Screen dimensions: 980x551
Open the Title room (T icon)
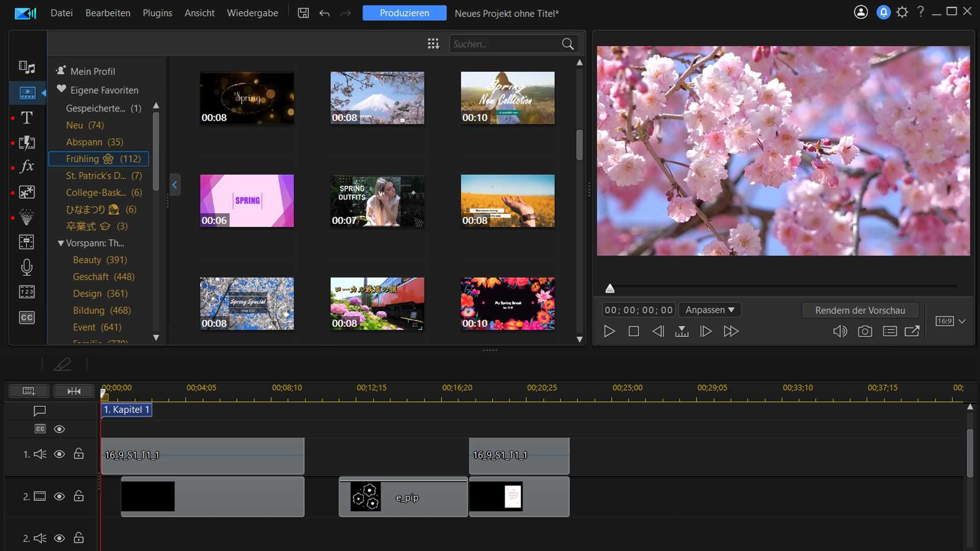(27, 118)
